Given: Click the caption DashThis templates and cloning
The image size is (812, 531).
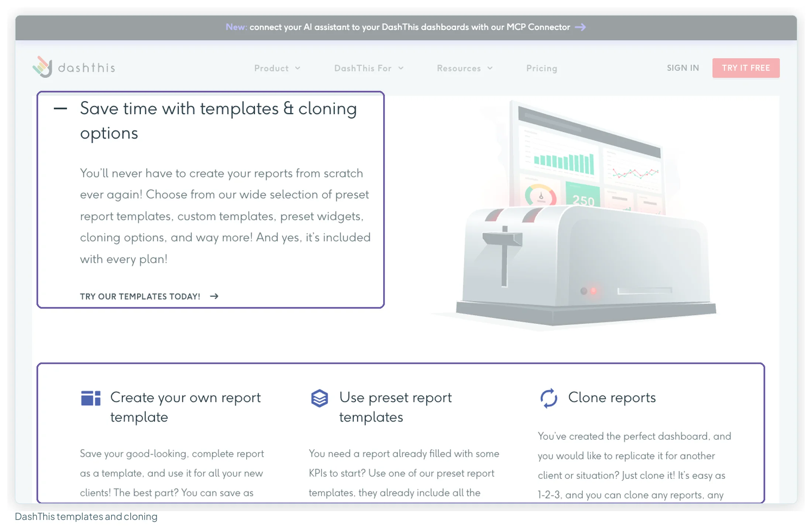Looking at the screenshot, I should point(86,517).
